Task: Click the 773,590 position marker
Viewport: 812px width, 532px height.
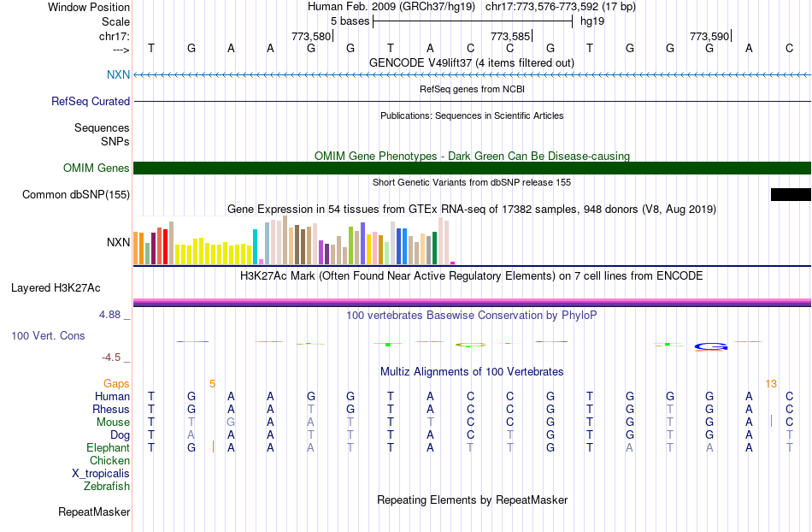Action: [709, 36]
